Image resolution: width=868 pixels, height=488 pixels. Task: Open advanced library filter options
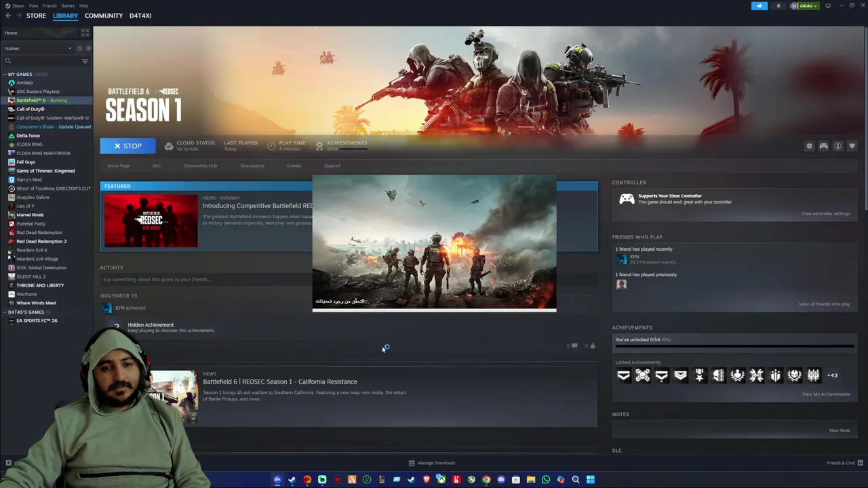click(85, 61)
